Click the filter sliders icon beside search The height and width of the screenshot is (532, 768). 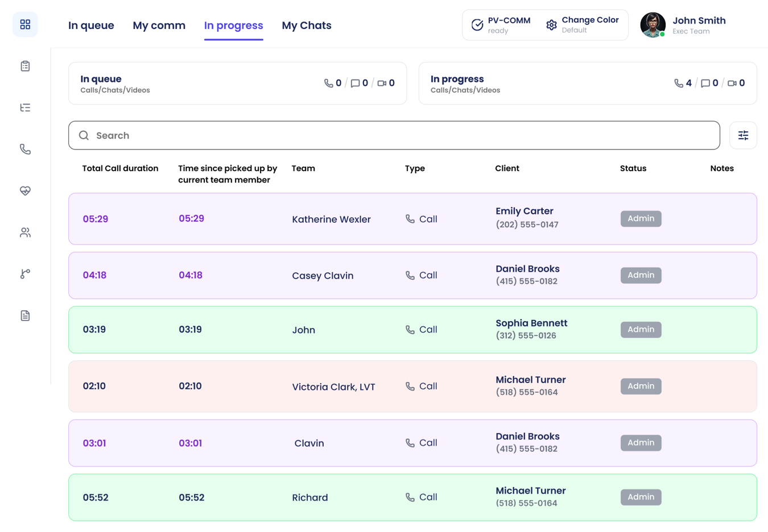point(743,135)
